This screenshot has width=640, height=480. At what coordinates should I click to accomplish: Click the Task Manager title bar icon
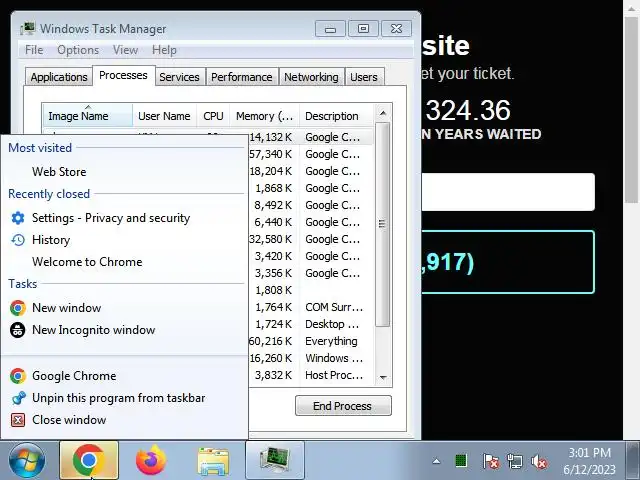click(28, 29)
